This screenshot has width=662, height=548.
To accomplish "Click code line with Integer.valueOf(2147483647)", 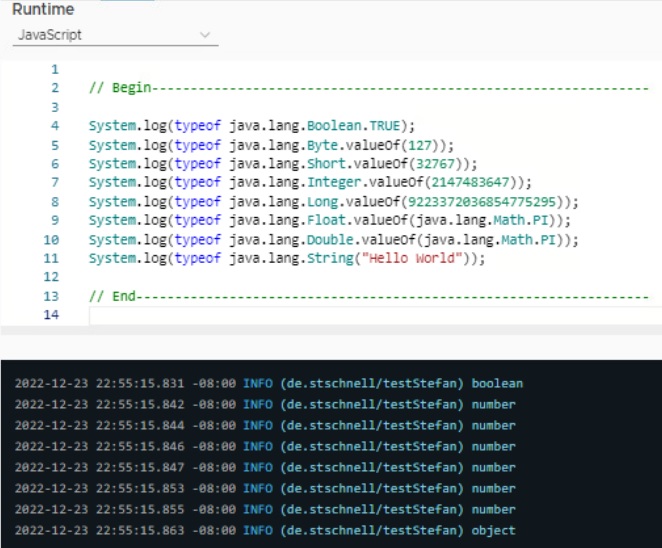I will [310, 182].
